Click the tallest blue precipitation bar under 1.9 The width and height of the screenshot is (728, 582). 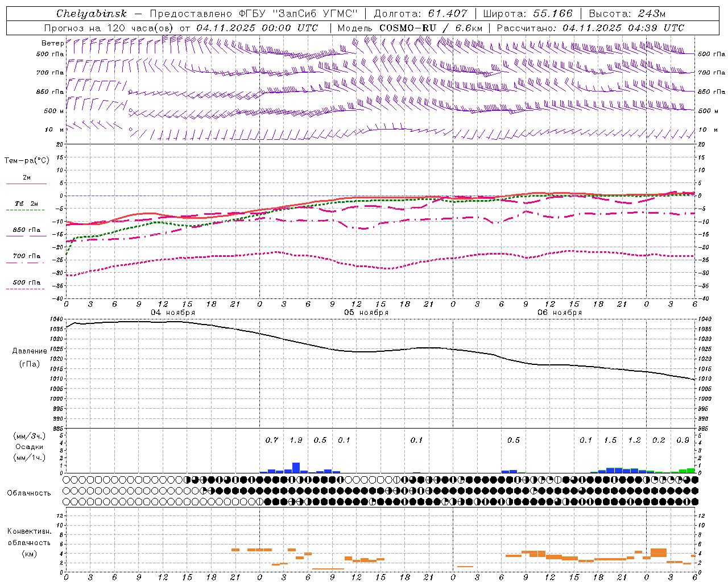click(x=296, y=468)
